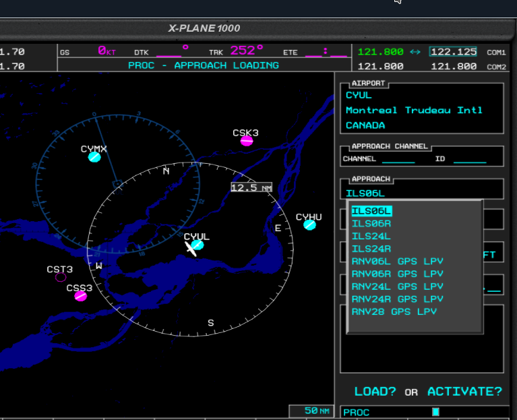Click the ETE time field
517x420 pixels.
(315, 51)
